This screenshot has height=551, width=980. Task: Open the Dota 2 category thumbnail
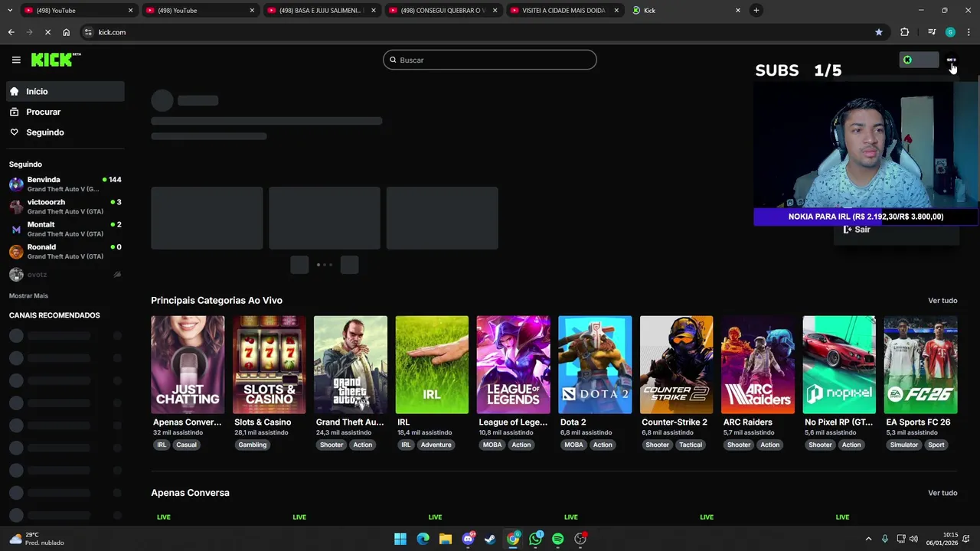pyautogui.click(x=595, y=364)
